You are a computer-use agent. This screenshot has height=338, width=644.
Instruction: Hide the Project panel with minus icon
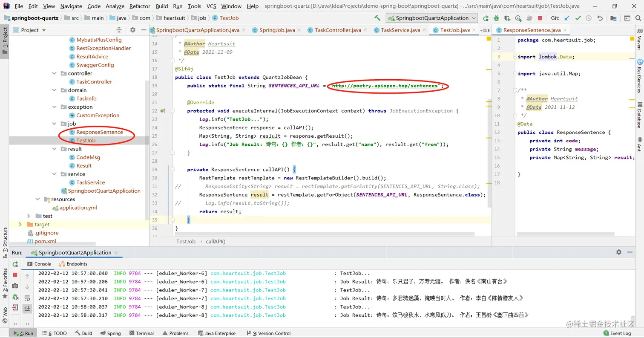click(144, 30)
